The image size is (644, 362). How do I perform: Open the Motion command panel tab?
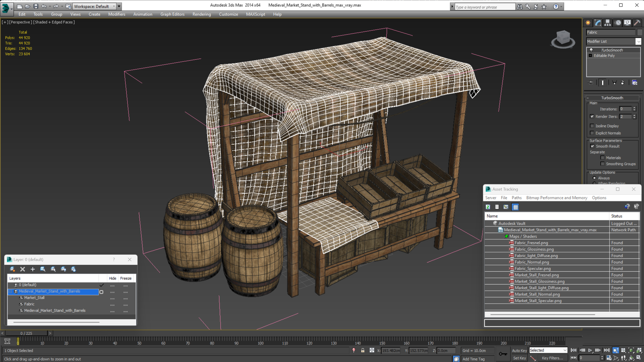point(618,23)
